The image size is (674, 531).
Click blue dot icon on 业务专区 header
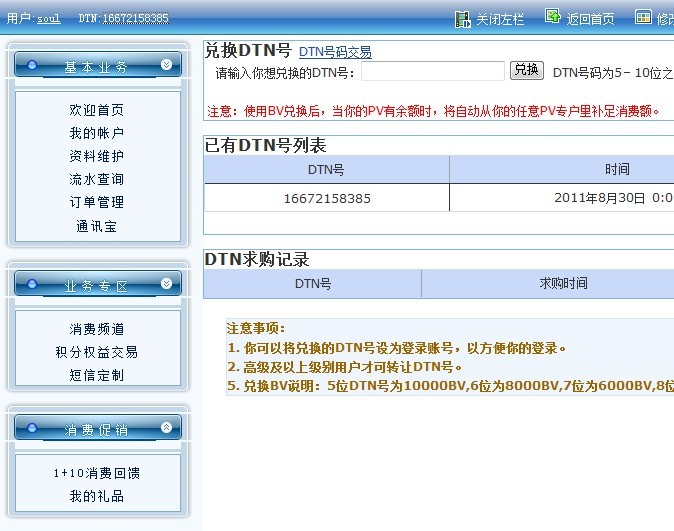point(32,284)
